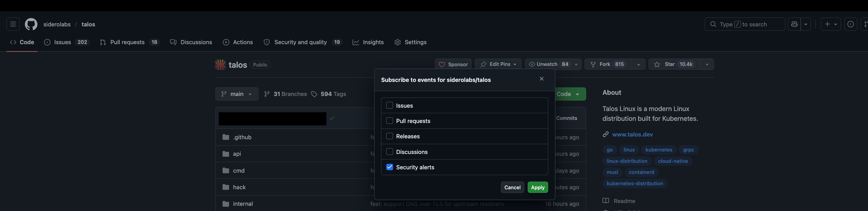Open the Security and quality tab
The width and height of the screenshot is (868, 211).
pyautogui.click(x=303, y=42)
